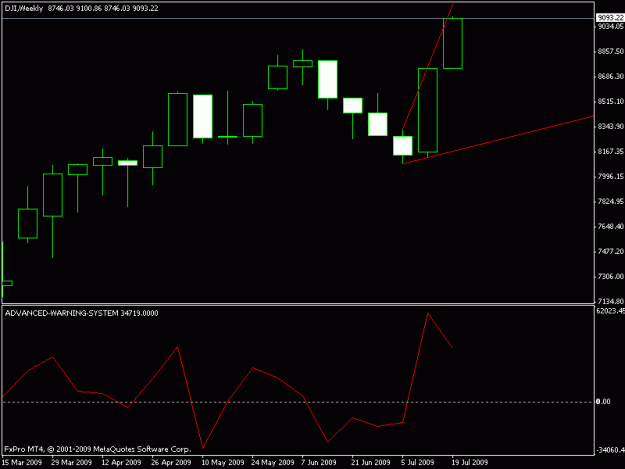Click the 7824.95 price scale label
625x469 pixels.
click(x=610, y=202)
